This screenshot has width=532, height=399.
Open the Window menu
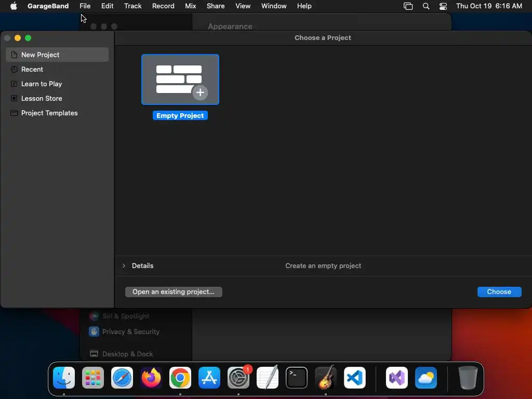[x=274, y=6]
